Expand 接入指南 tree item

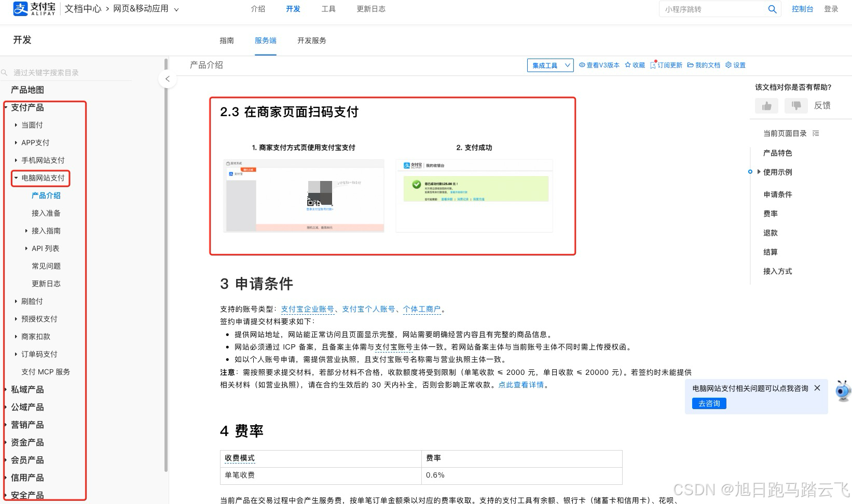(26, 231)
